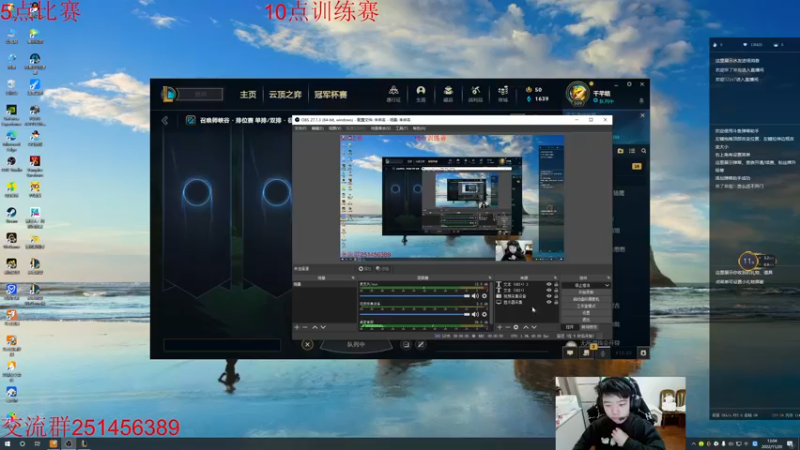This screenshot has height=450, width=800.
Task: Open the Windows Start button
Action: tap(7, 444)
